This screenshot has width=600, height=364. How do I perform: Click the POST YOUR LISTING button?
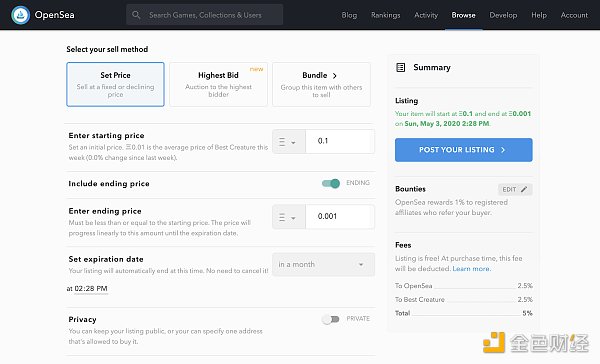[x=463, y=150]
